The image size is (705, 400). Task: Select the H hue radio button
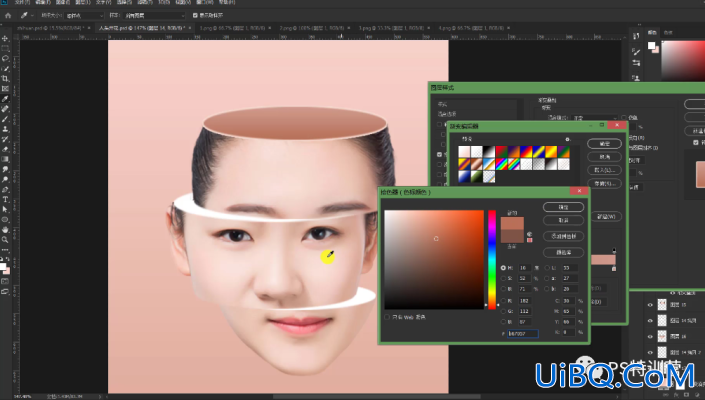click(503, 268)
